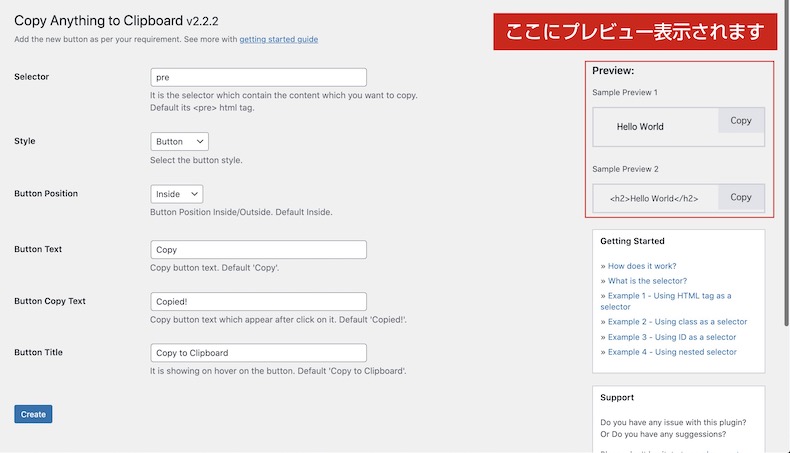
Task: Click the page's vertical scrollbar
Action: (786, 164)
